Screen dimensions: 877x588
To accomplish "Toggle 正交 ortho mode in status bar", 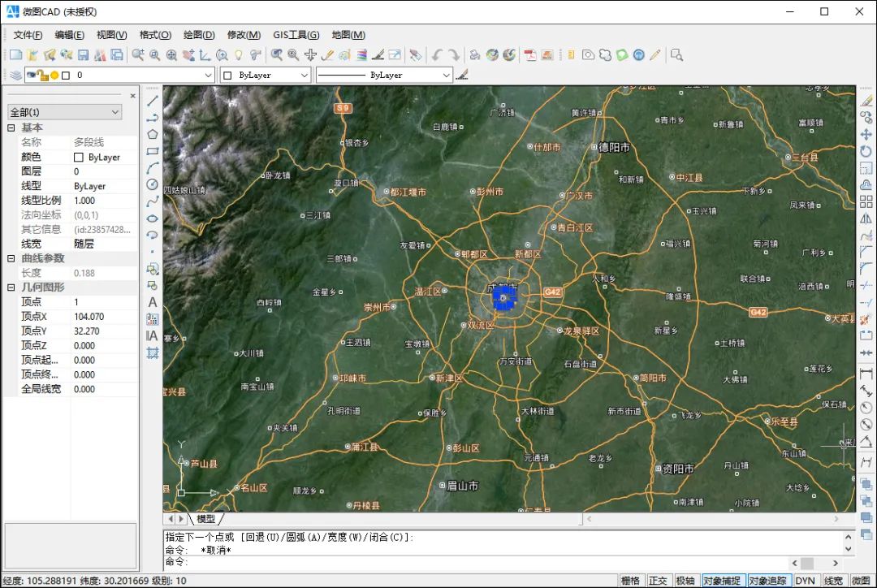I will tap(658, 581).
